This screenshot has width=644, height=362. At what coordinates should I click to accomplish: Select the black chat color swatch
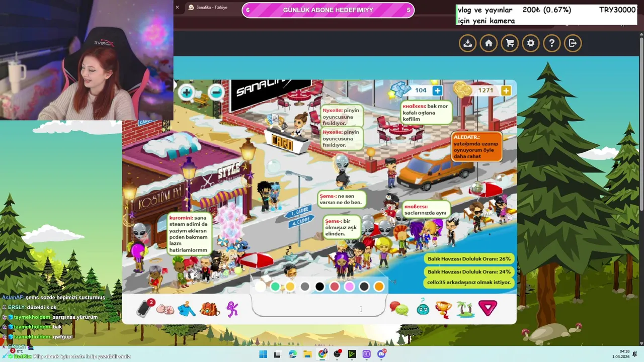pyautogui.click(x=319, y=287)
